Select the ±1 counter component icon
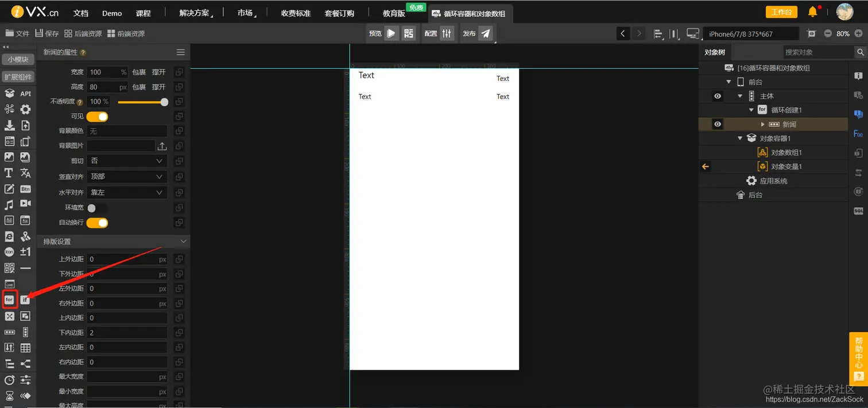The width and height of the screenshot is (868, 408). pos(25,252)
